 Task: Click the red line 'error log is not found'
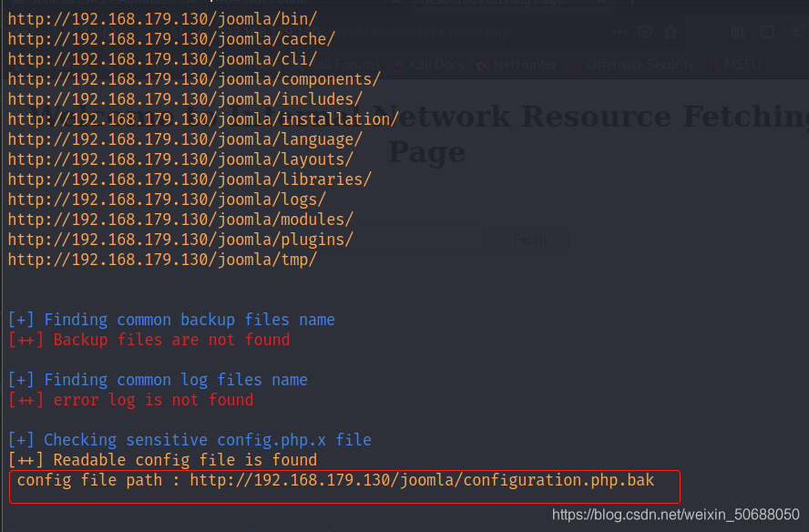click(130, 401)
